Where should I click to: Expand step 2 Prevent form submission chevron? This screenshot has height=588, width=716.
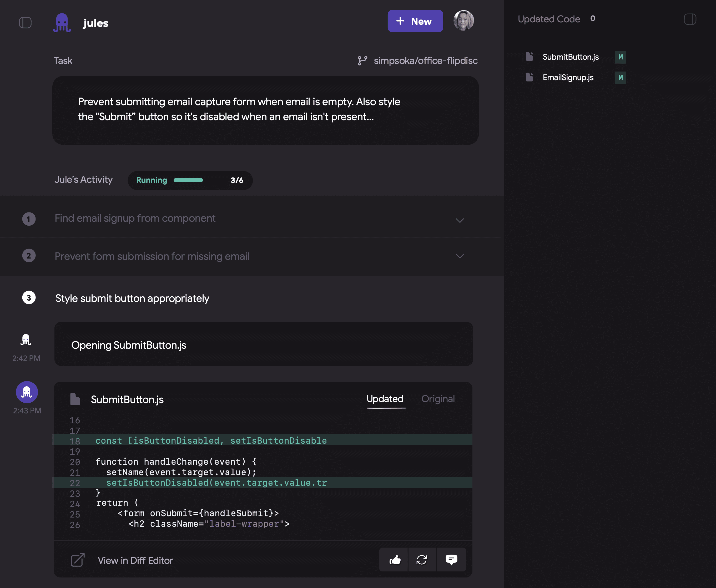pos(460,256)
